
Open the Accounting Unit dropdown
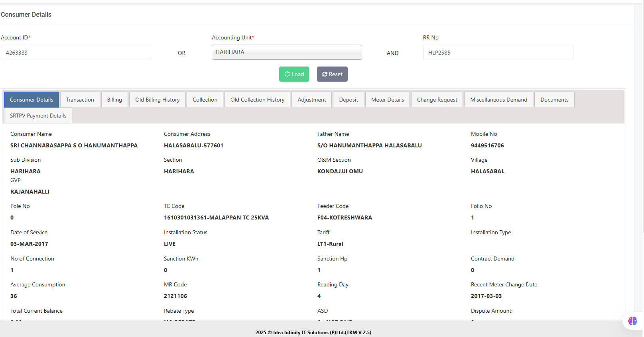pos(287,52)
